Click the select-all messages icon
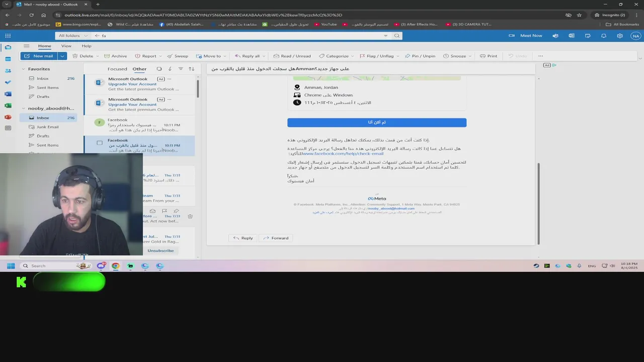Viewport: 644px width, 362px height. click(159, 69)
